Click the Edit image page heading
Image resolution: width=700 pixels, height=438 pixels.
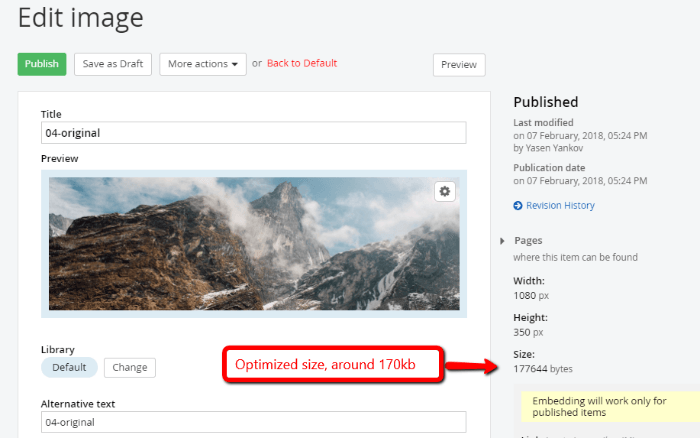[x=80, y=17]
